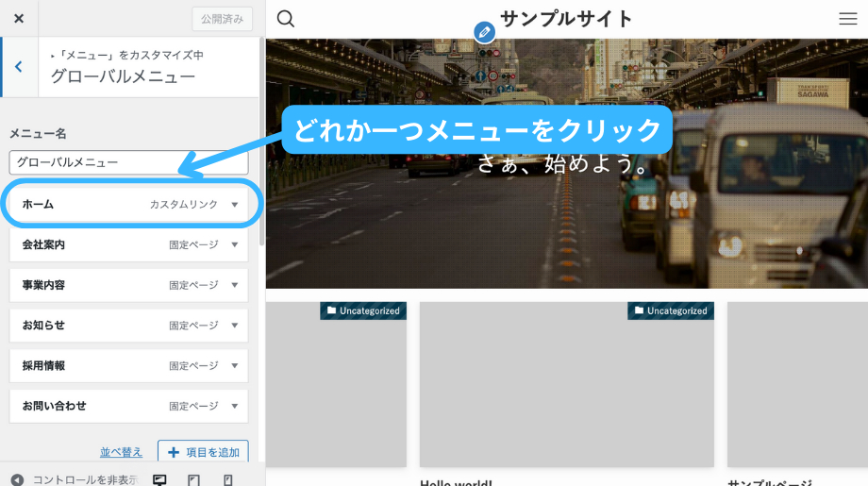Expand the 会社案内 menu item

click(235, 245)
